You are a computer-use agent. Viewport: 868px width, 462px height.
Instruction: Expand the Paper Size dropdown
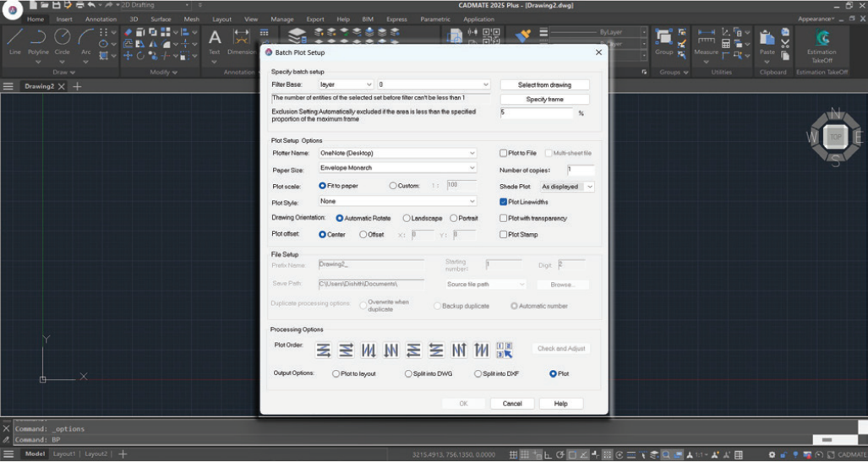click(x=397, y=168)
